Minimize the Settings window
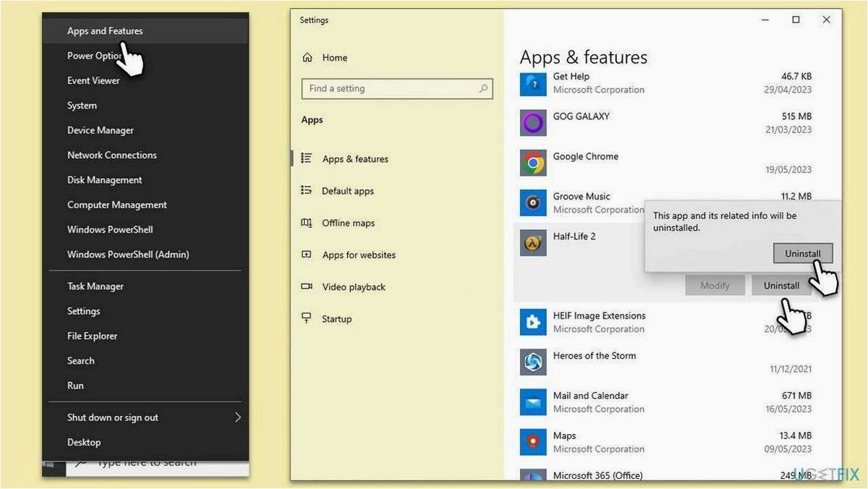Viewport: 868px width, 489px height. 765,20
